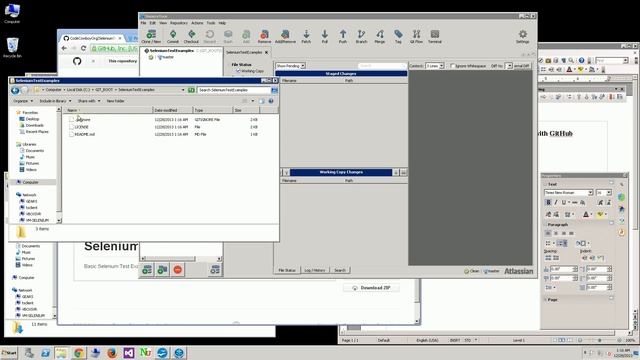Open the Terminal from SourceTree toolbar
This screenshot has width=640, height=360.
[435, 36]
